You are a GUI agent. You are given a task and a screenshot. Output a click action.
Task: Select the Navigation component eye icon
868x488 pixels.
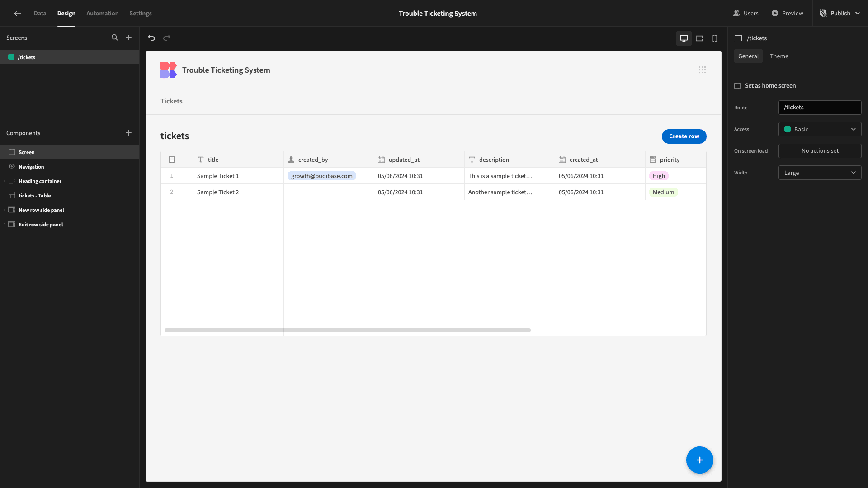tap(12, 167)
